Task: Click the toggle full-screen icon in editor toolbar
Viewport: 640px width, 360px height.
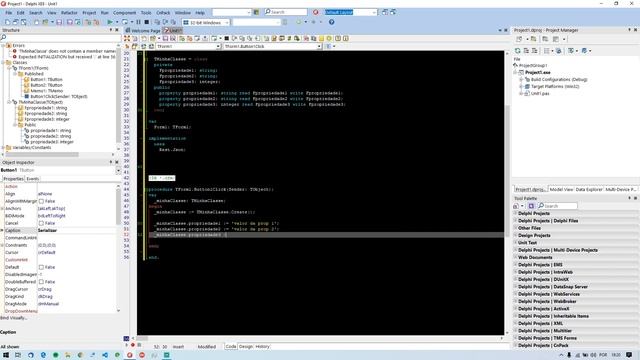Action: [127, 38]
